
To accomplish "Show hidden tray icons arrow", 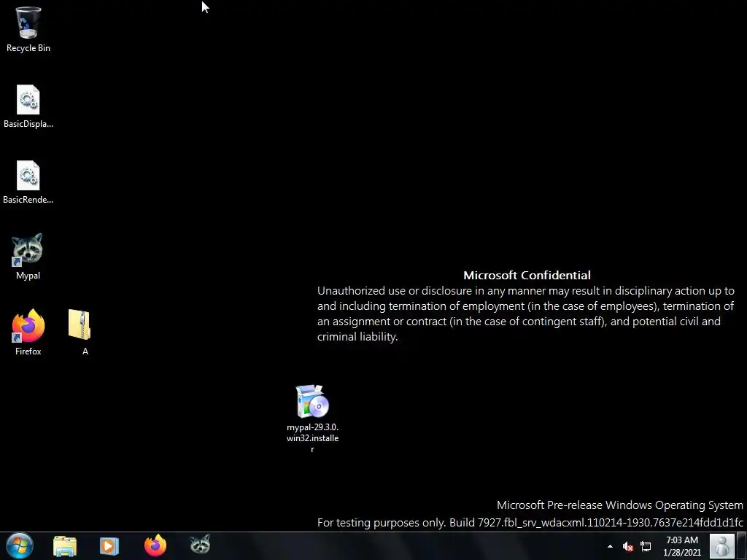I will pyautogui.click(x=610, y=546).
